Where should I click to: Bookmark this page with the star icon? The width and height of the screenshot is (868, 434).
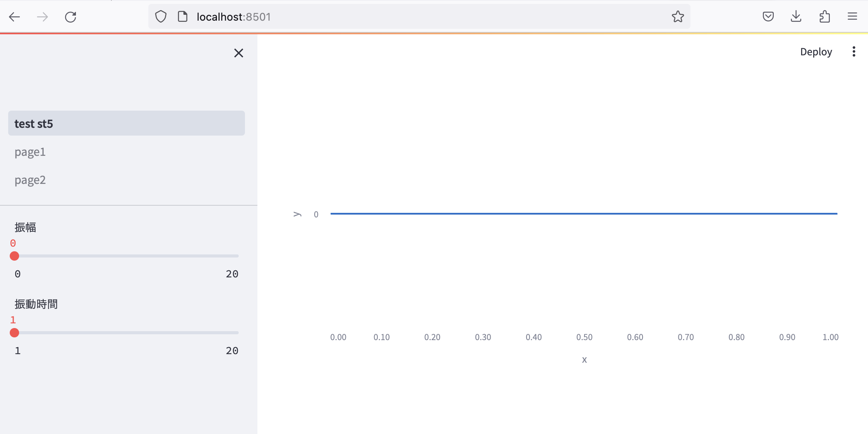tap(678, 17)
